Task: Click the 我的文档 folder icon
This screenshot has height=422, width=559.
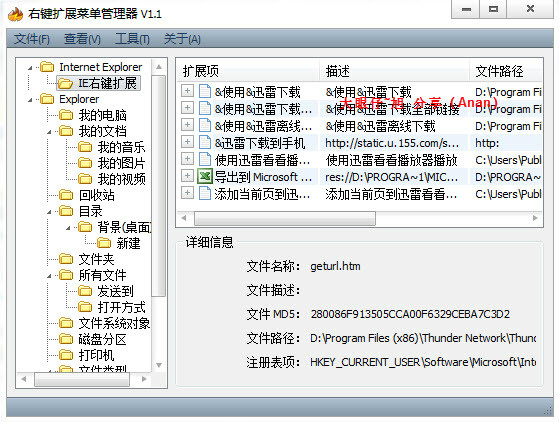Action: click(66, 131)
